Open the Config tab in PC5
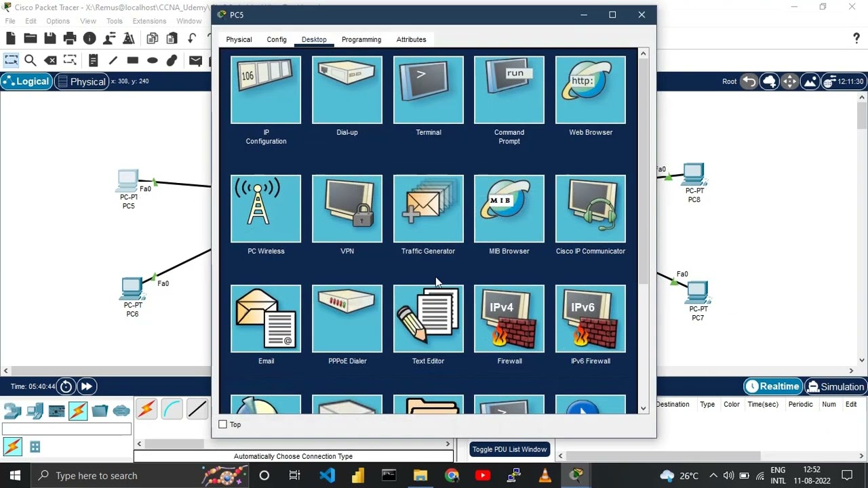Image resolution: width=868 pixels, height=488 pixels. click(x=277, y=39)
